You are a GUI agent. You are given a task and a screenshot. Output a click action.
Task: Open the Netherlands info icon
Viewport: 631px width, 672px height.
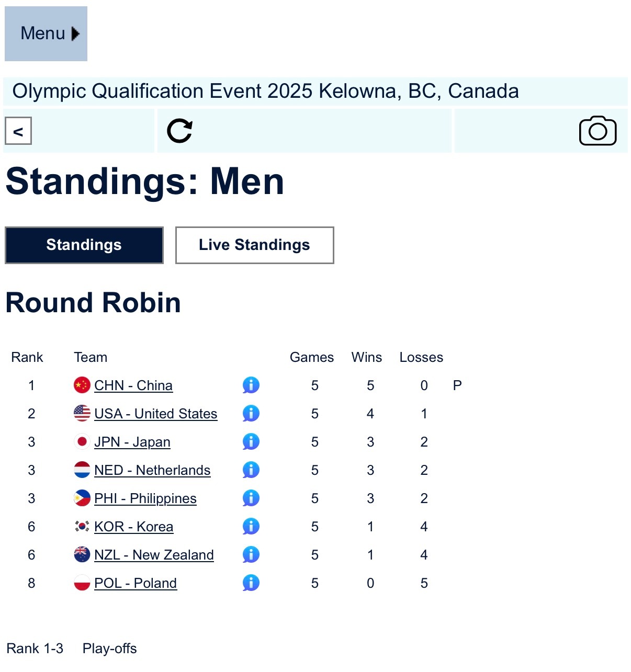251,470
